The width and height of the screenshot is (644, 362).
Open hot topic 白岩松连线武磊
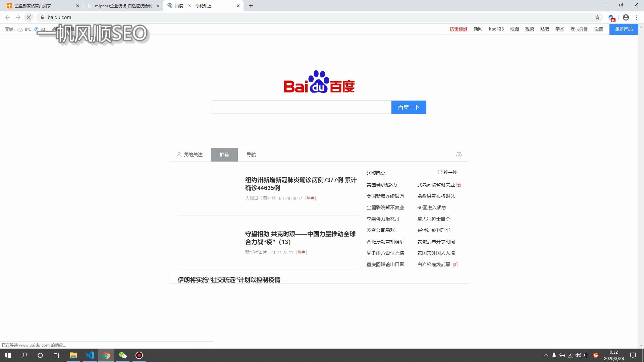[434, 264]
